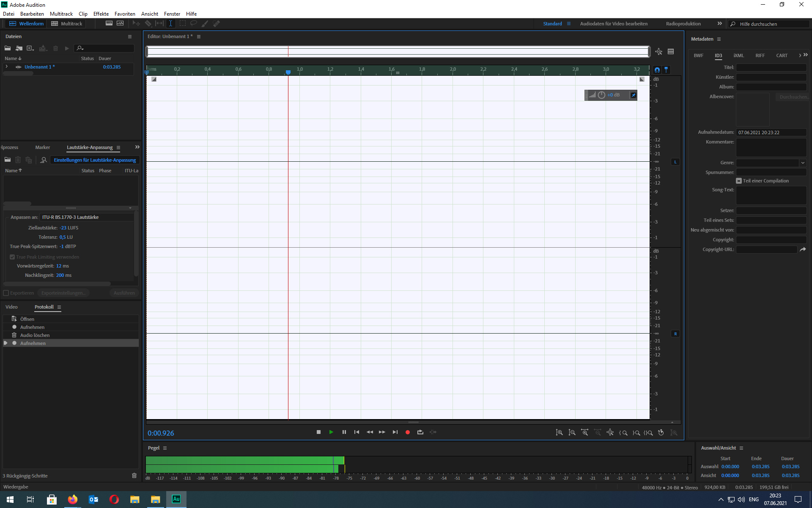The height and width of the screenshot is (508, 812).
Task: Toggle loop playback icon
Action: 420,432
